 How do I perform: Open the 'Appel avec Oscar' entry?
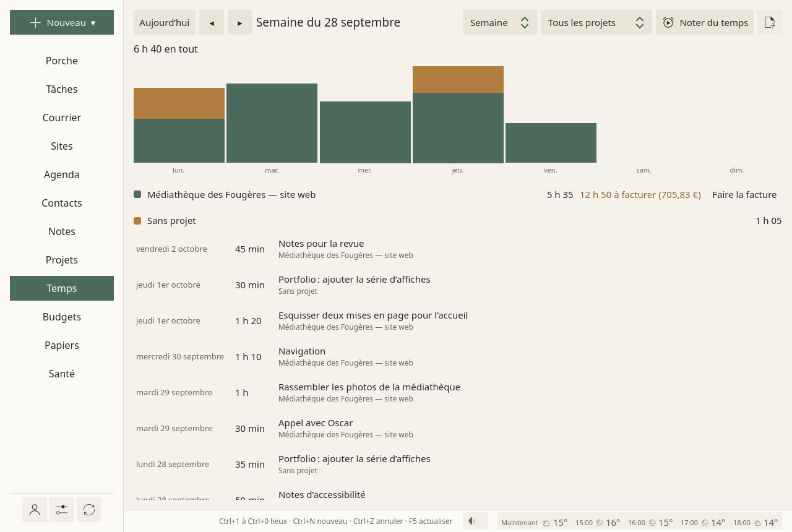(x=458, y=428)
